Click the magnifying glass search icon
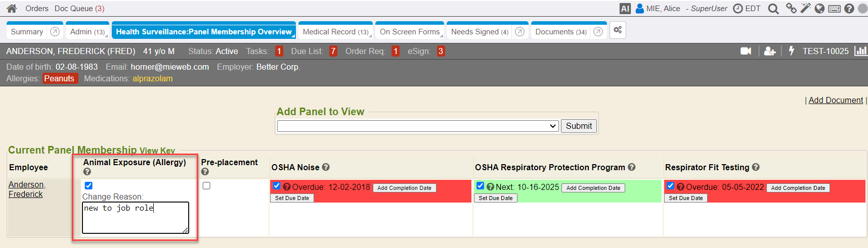The image size is (868, 248). coord(773,9)
